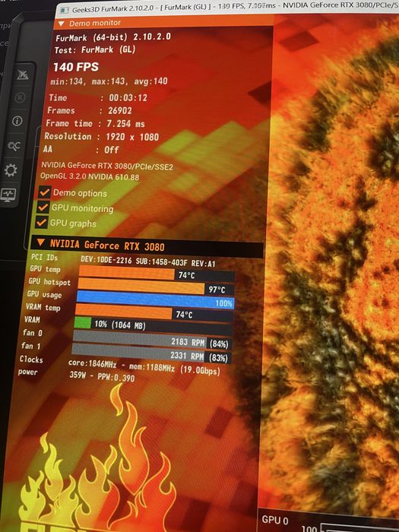This screenshot has height=532, width=399.
Task: Click the 'GPU 0' graph label
Action: point(275,520)
